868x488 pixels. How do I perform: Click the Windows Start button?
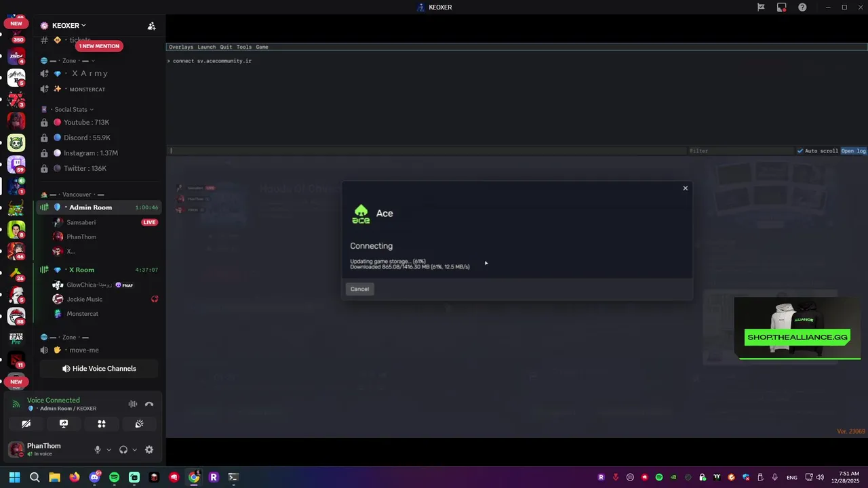(14, 477)
